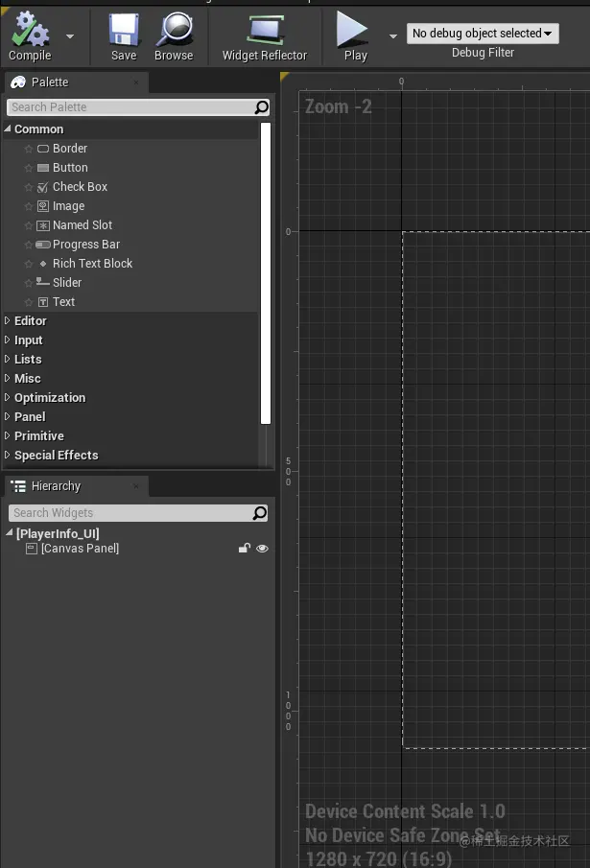The height and width of the screenshot is (868, 590).
Task: Select the [Canvas Panel] hierarchy item
Action: (x=80, y=548)
